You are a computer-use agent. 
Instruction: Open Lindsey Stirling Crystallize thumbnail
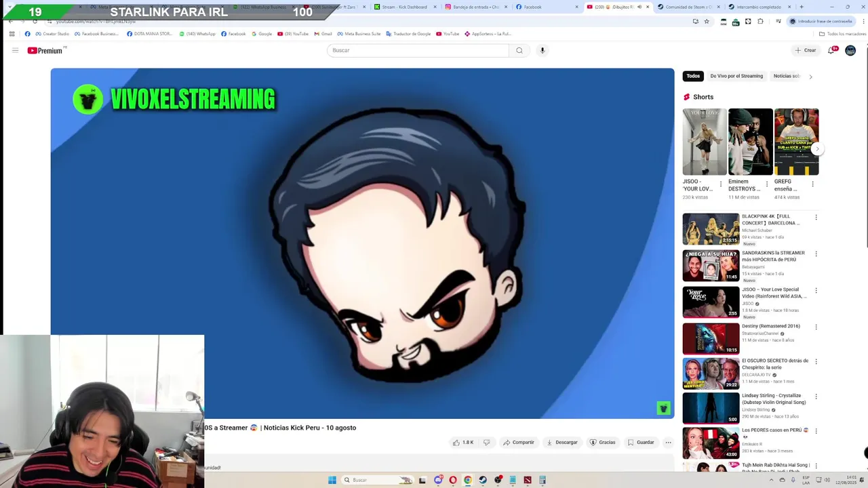click(x=711, y=408)
